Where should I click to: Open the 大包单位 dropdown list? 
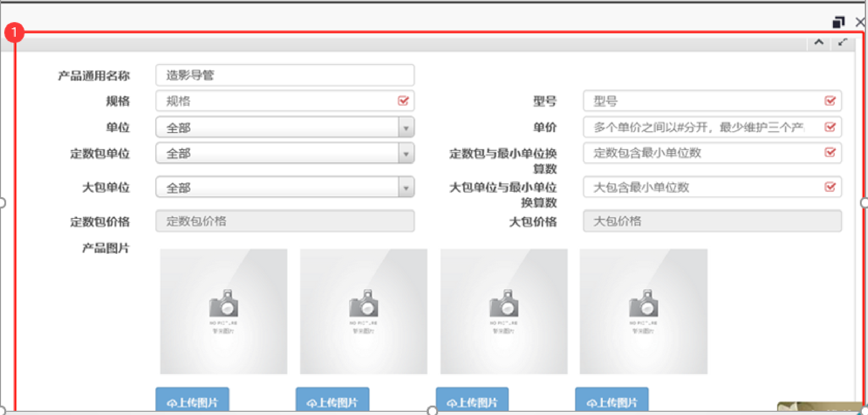tap(285, 187)
